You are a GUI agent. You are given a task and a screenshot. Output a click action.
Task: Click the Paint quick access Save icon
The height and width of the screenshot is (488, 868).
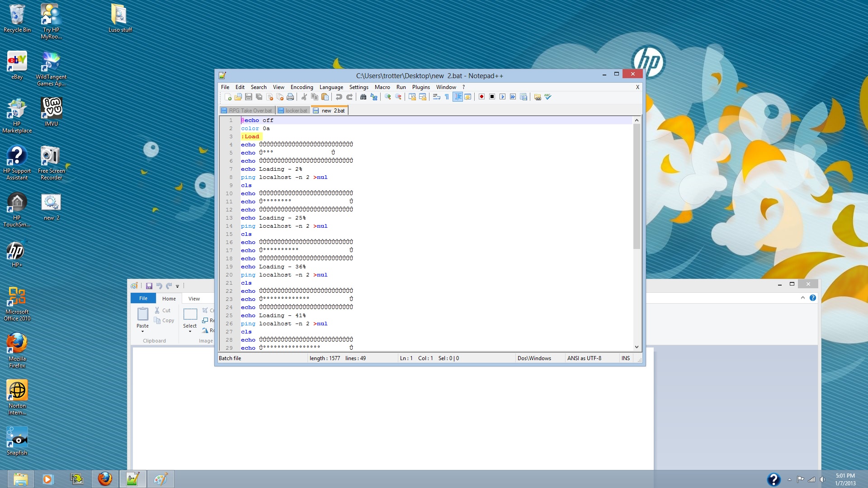[x=149, y=286]
